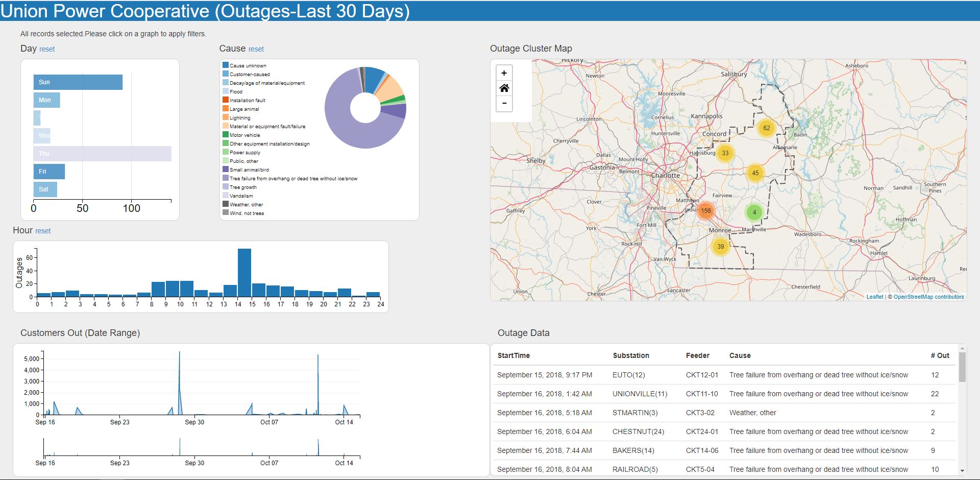The width and height of the screenshot is (980, 480).
Task: Open the green 4 outage cluster marker
Action: [x=754, y=212]
